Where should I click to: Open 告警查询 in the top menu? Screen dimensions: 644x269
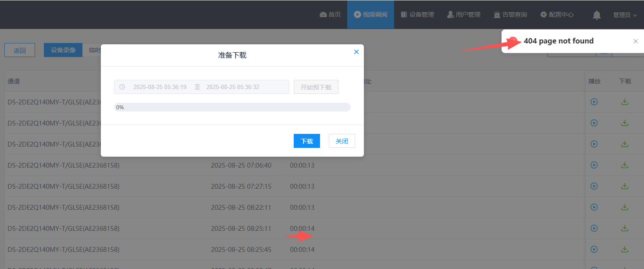pos(510,14)
